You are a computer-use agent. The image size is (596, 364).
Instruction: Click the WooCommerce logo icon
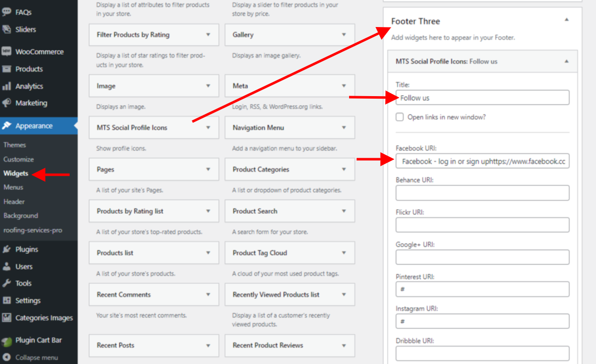click(x=7, y=52)
